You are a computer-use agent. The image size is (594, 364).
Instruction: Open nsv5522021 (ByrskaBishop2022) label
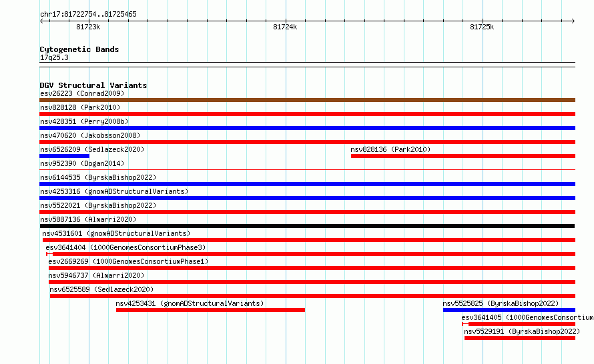[98, 205]
